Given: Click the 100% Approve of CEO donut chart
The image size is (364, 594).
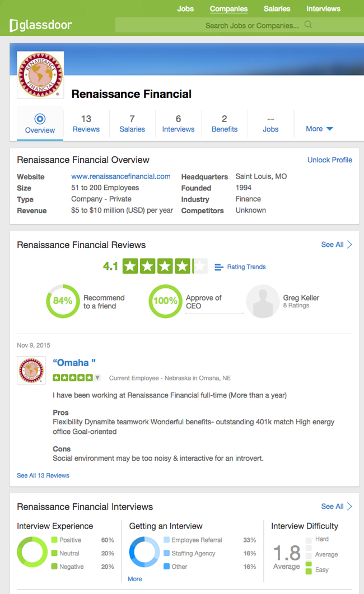Looking at the screenshot, I should 165,301.
